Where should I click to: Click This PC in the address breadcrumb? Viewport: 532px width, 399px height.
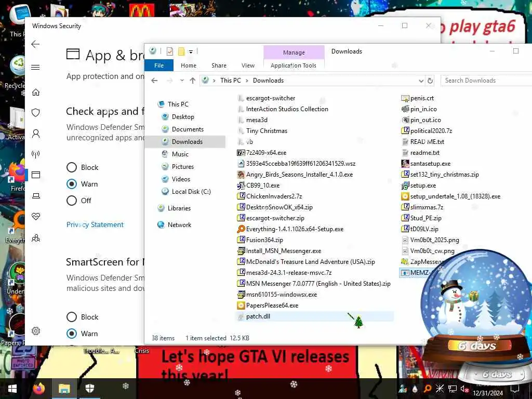click(230, 81)
